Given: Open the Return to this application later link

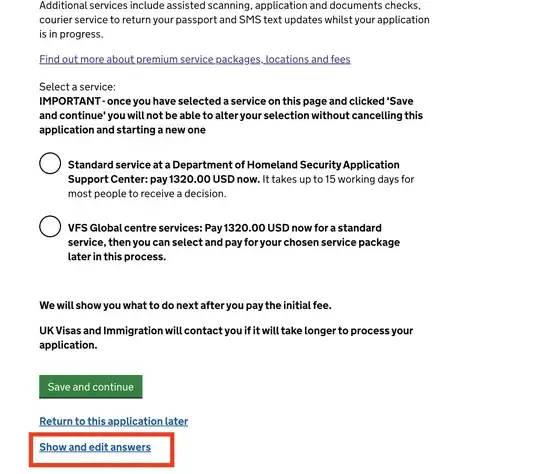Looking at the screenshot, I should click(x=114, y=421).
